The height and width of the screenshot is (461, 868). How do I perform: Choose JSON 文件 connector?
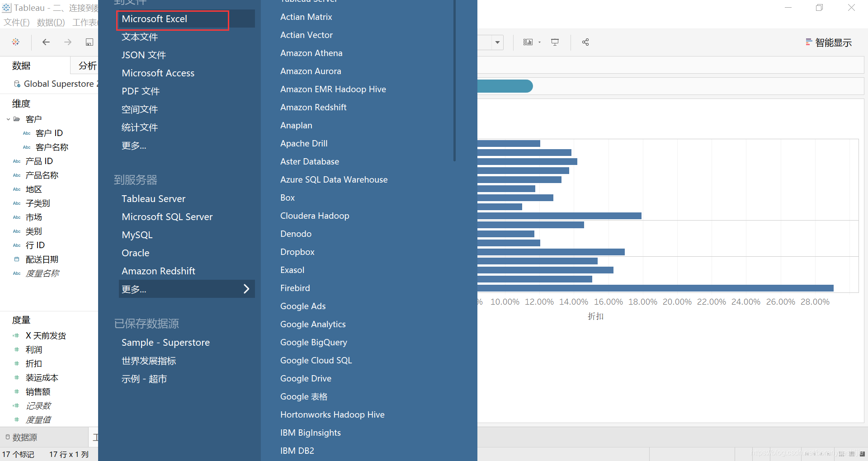pos(144,55)
